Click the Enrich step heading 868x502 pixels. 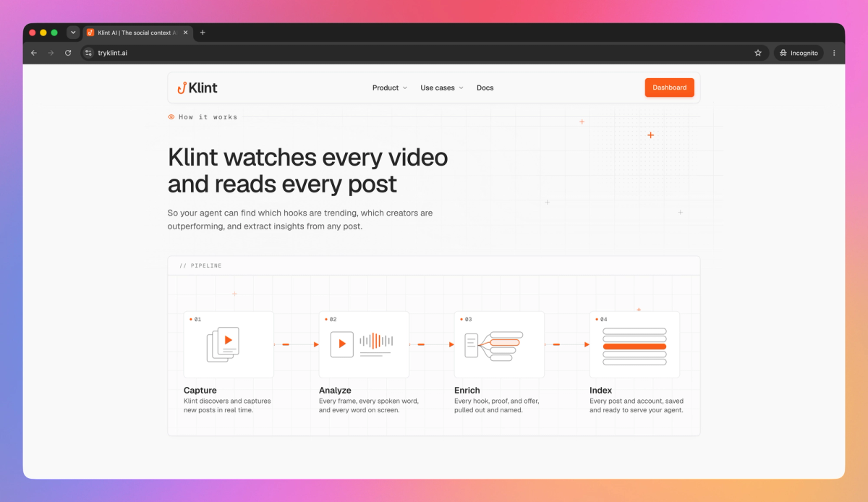467,391
